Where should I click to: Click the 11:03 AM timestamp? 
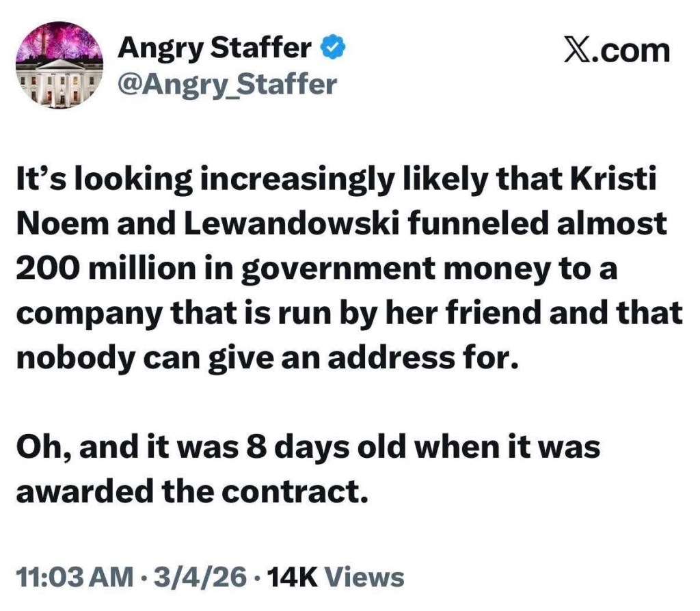pyautogui.click(x=74, y=578)
